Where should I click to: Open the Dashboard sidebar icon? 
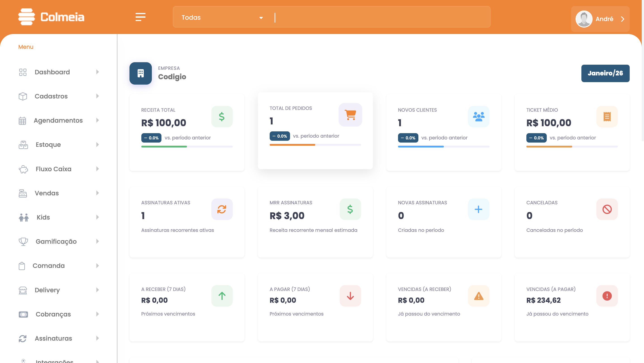(x=23, y=72)
